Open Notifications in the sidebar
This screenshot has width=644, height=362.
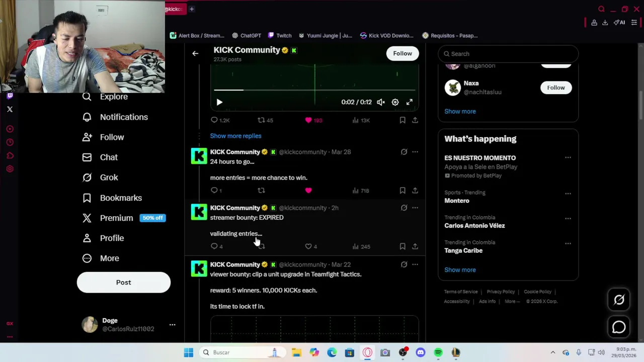tap(115, 117)
